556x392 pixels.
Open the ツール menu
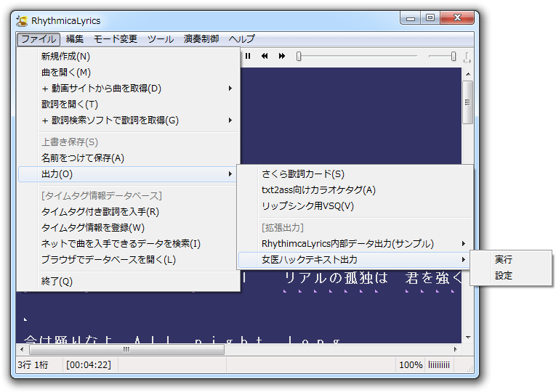[x=161, y=39]
